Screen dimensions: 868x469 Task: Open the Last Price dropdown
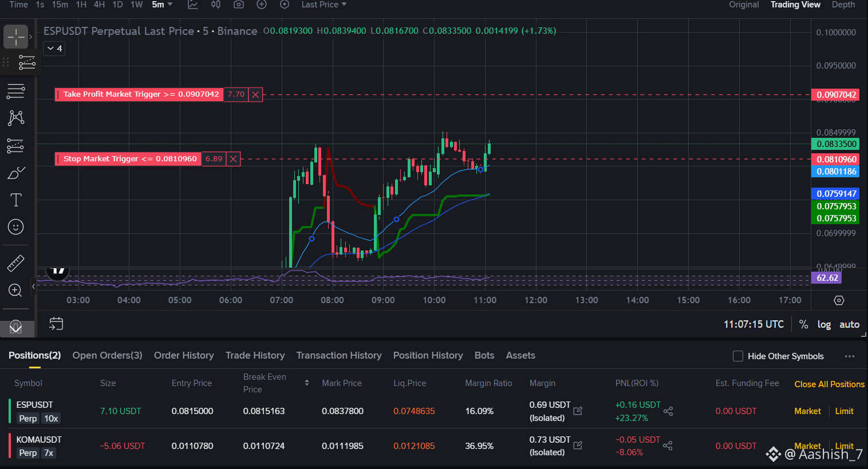click(x=324, y=5)
